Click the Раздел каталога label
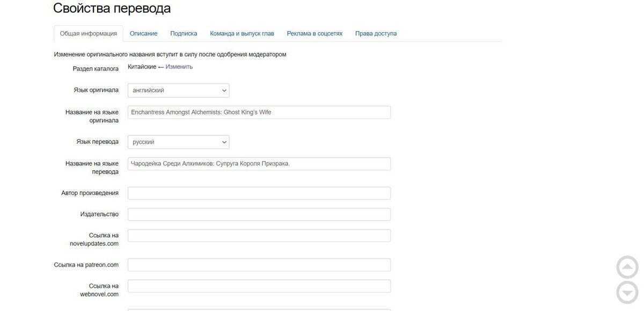644x311 pixels. (x=96, y=69)
